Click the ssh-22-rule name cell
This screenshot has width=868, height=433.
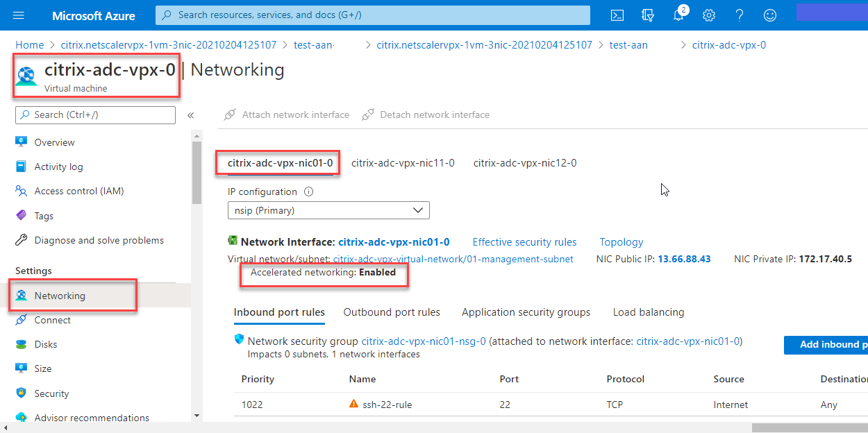click(x=387, y=405)
